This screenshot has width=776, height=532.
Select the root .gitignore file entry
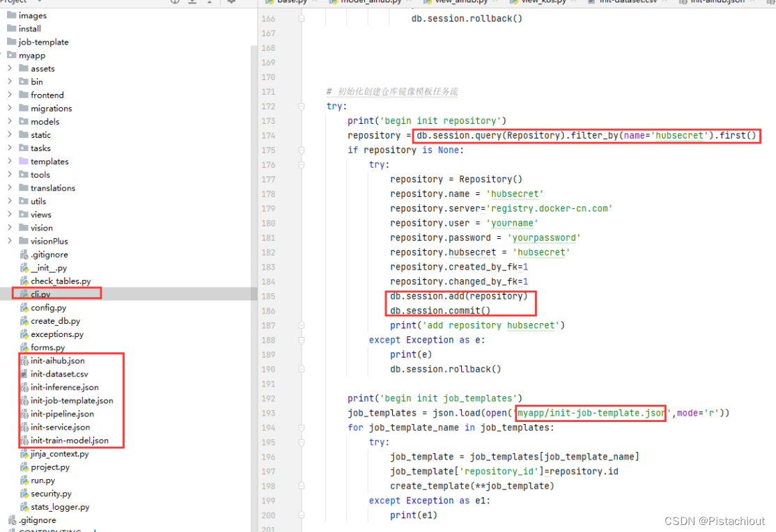coord(38,520)
